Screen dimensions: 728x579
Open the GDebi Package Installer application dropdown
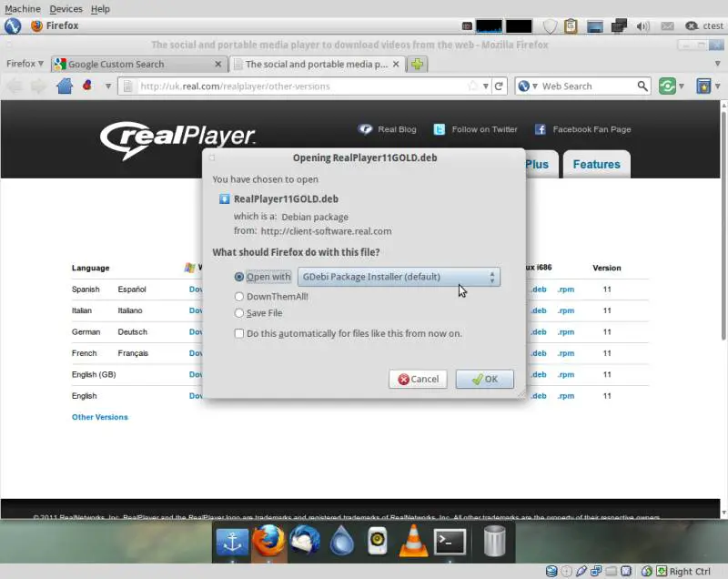(x=399, y=277)
